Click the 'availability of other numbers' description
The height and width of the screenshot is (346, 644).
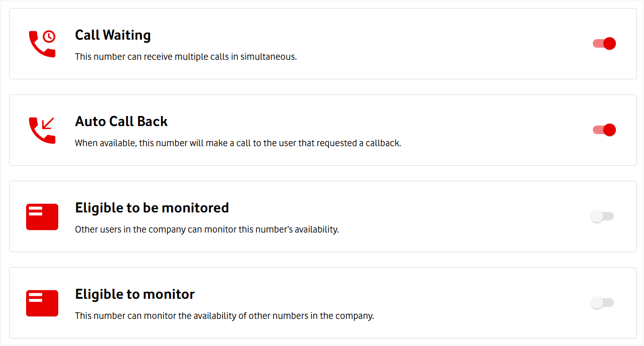pos(224,316)
